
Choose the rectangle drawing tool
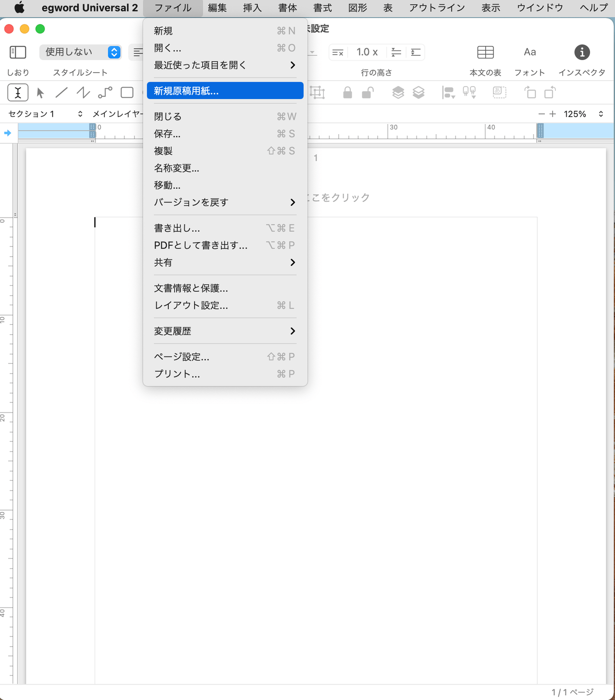[127, 92]
